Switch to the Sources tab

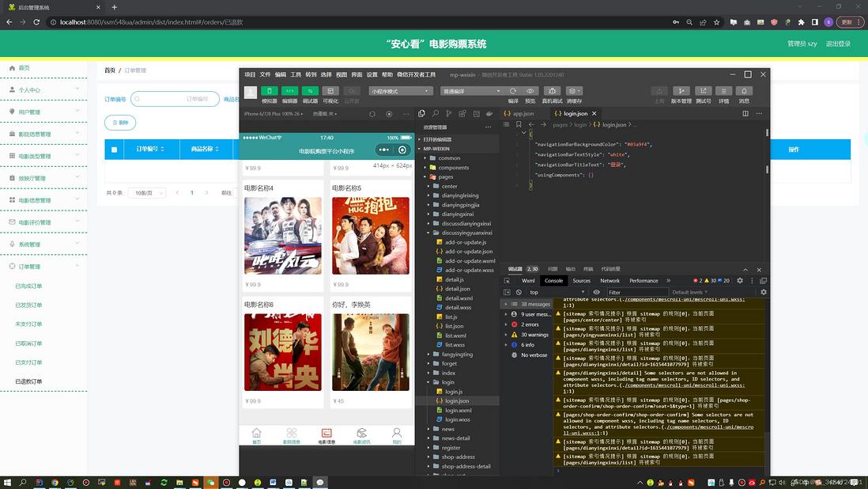tap(581, 281)
